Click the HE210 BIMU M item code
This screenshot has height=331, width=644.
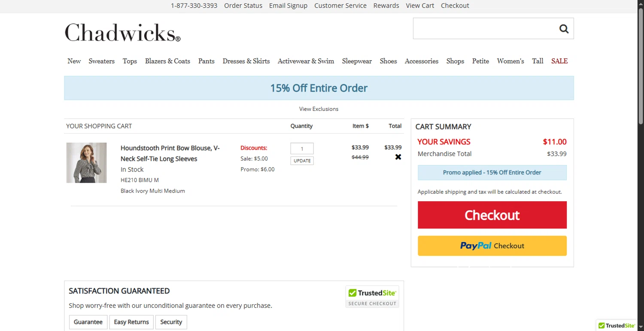(x=140, y=180)
